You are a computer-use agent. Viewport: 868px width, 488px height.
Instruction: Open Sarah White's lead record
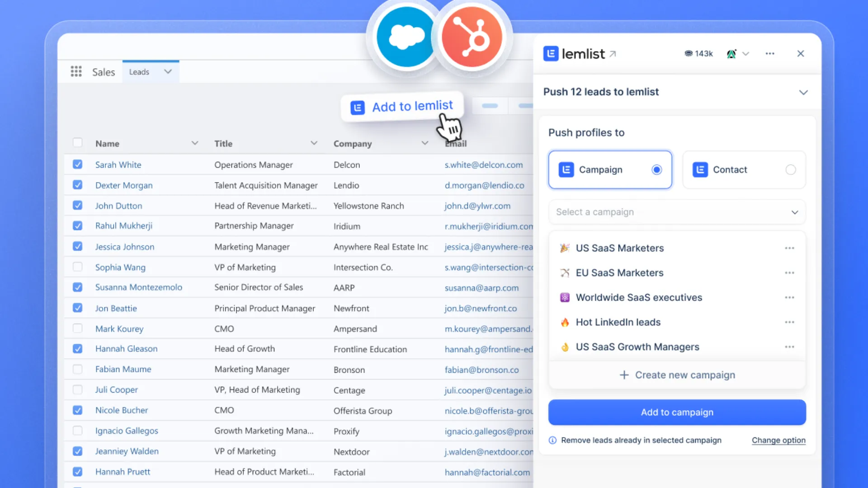[x=118, y=165]
